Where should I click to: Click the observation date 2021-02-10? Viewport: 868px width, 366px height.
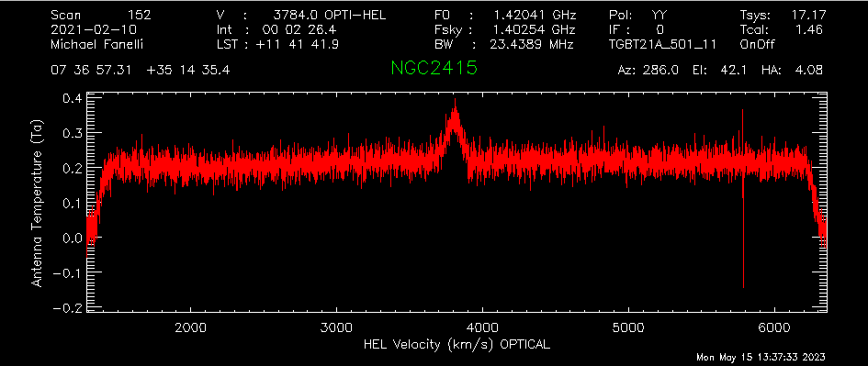click(94, 29)
